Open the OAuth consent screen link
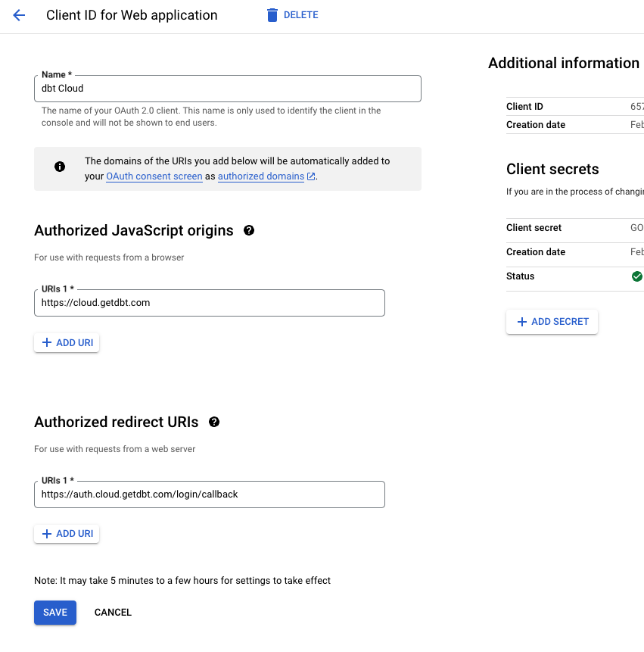The image size is (644, 652). (154, 176)
